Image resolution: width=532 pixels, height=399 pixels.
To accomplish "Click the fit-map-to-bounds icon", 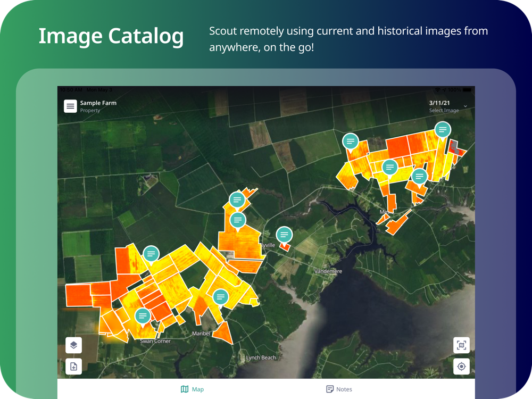I will 461,345.
